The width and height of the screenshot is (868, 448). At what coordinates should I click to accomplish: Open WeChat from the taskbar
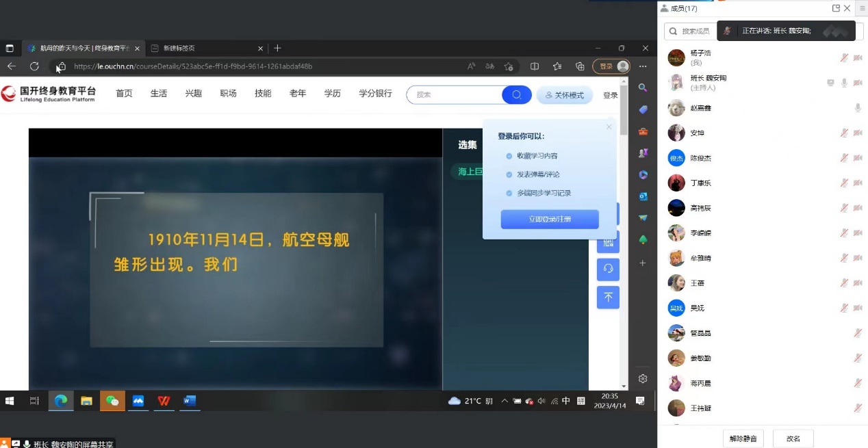point(112,401)
